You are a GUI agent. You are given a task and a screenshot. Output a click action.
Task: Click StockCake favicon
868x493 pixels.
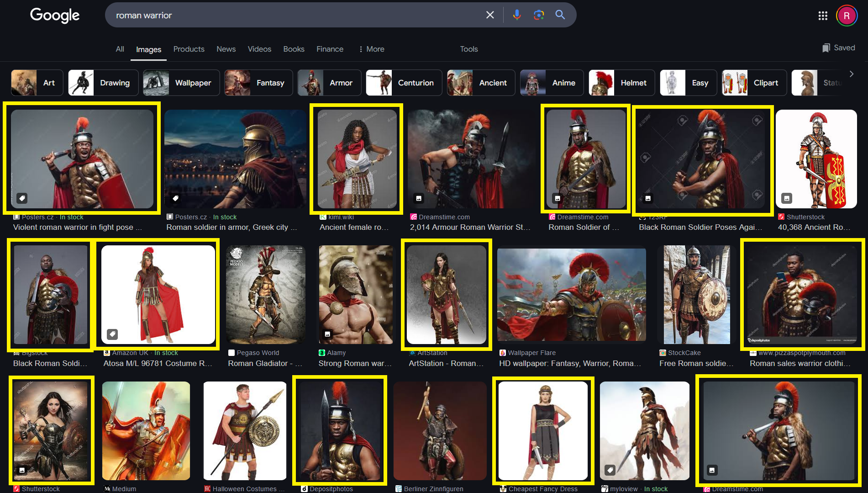coord(663,353)
